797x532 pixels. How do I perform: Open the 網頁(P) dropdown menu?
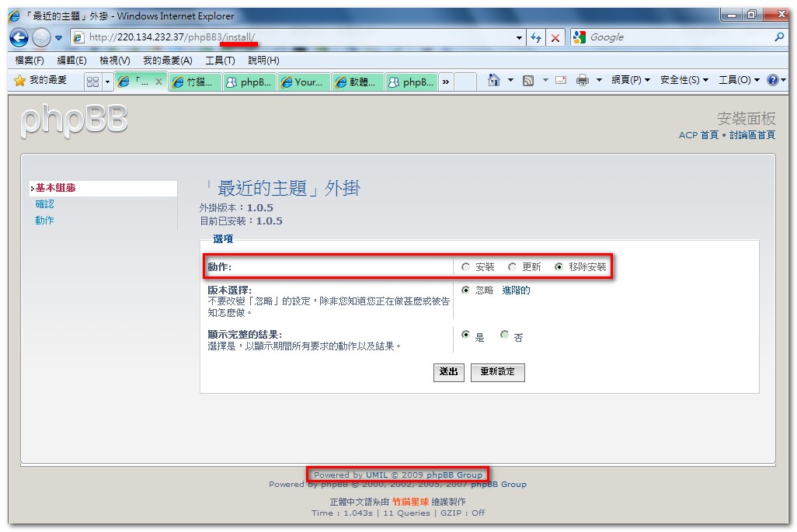630,81
